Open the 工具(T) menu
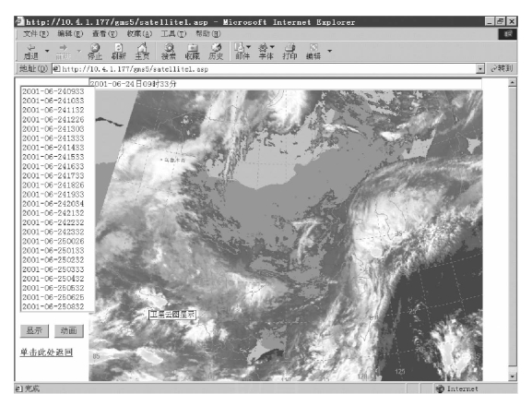532x394 pixels. coord(173,33)
